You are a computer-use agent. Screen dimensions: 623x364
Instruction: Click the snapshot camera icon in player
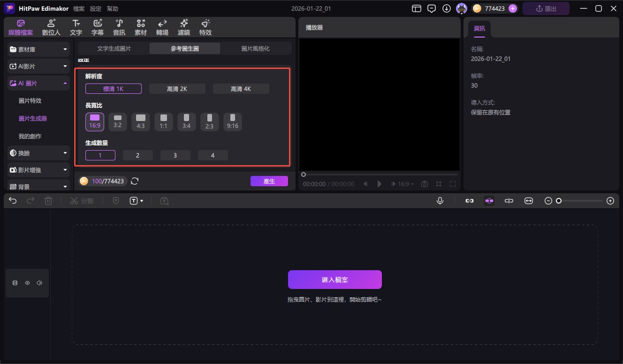pyautogui.click(x=424, y=184)
